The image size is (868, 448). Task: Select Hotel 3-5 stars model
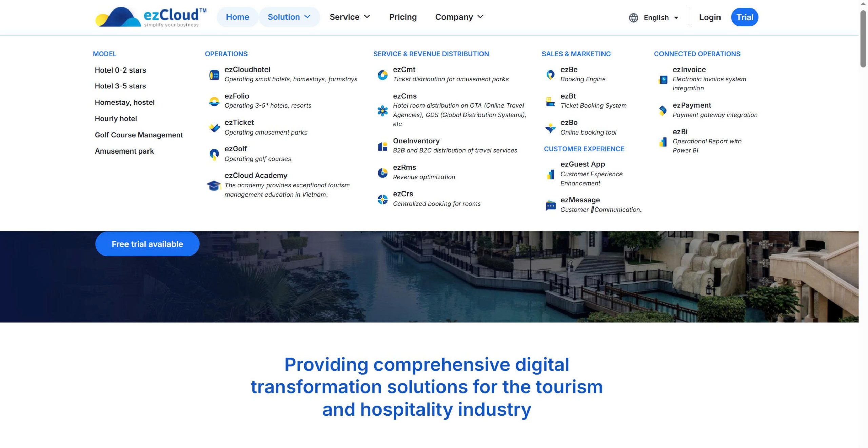coord(120,86)
